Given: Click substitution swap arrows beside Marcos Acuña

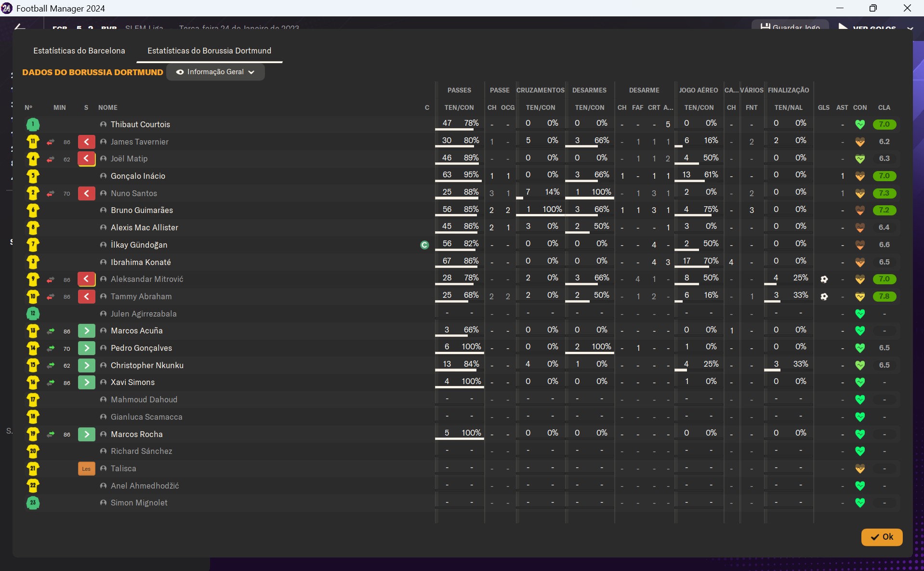Looking at the screenshot, I should tap(51, 331).
